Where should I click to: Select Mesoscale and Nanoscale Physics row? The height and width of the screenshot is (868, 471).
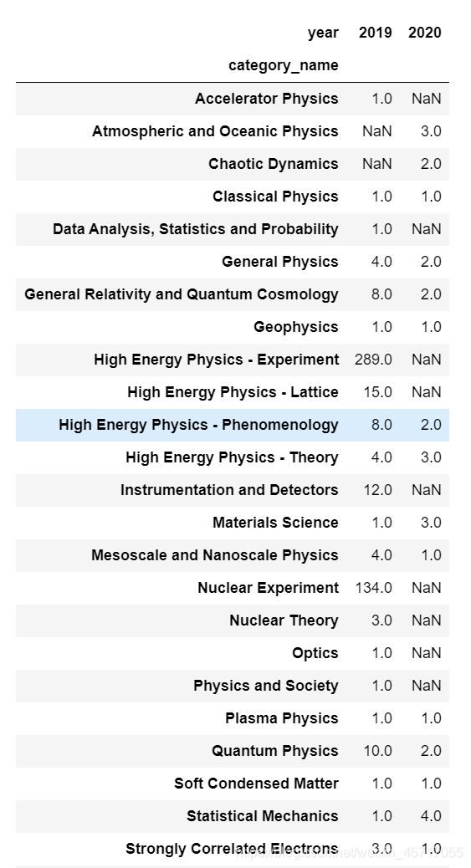click(233, 556)
